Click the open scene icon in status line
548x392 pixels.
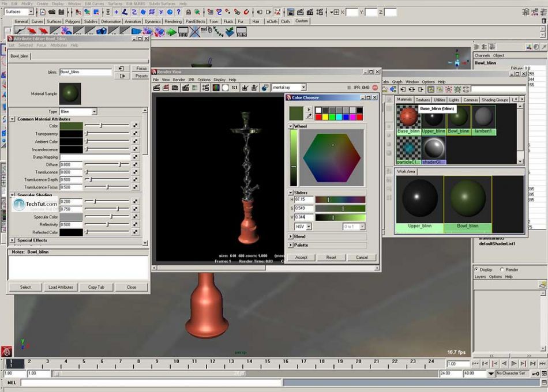pyautogui.click(x=52, y=12)
